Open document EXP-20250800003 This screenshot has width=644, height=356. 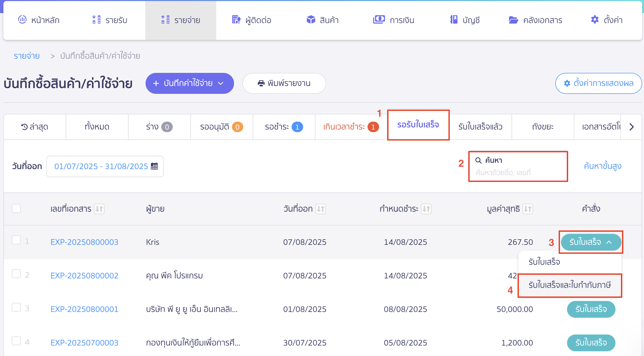[x=84, y=242]
